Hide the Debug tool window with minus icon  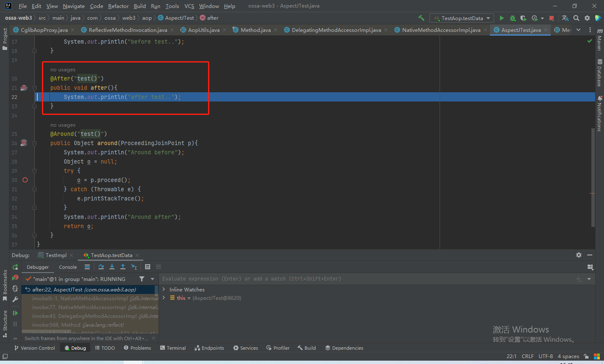point(590,255)
